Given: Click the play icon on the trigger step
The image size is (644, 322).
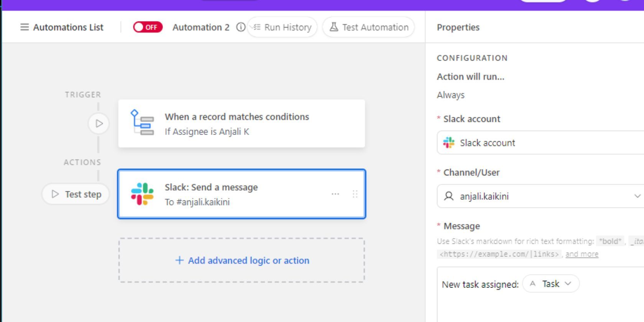Looking at the screenshot, I should point(99,123).
